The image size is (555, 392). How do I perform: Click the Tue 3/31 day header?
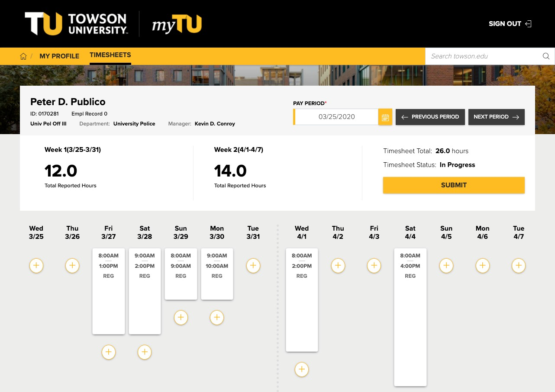(x=253, y=232)
